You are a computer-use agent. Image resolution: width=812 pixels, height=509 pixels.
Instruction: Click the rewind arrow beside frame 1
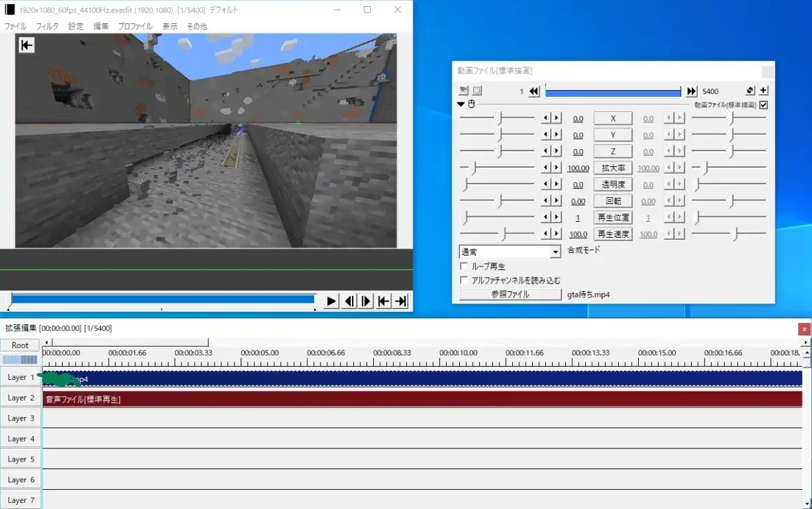(534, 91)
